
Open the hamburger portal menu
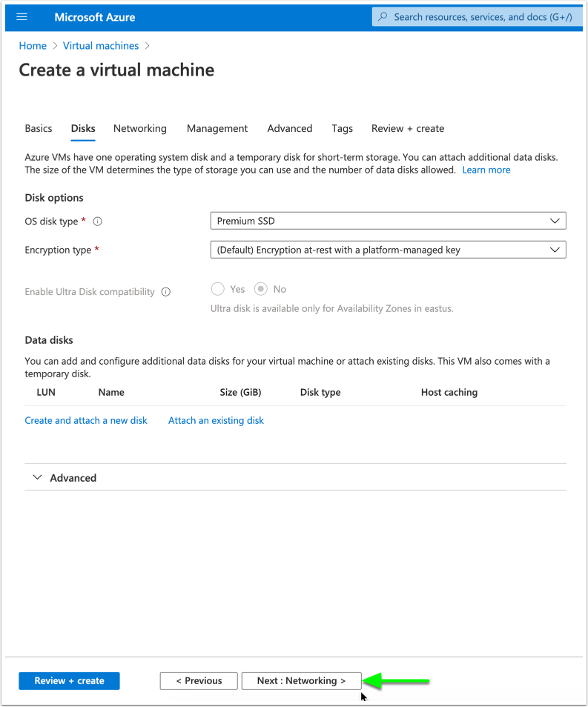(22, 17)
